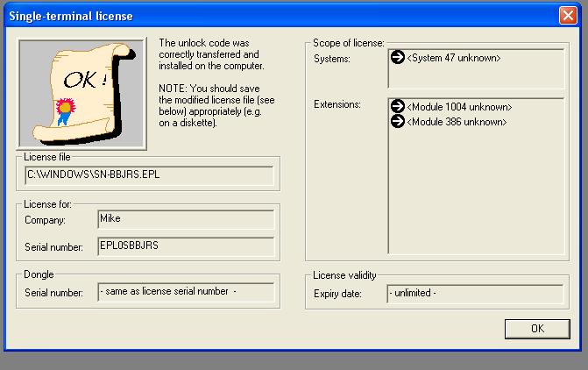
Task: Close the Single-terminal license dialog
Action: pyautogui.click(x=567, y=15)
